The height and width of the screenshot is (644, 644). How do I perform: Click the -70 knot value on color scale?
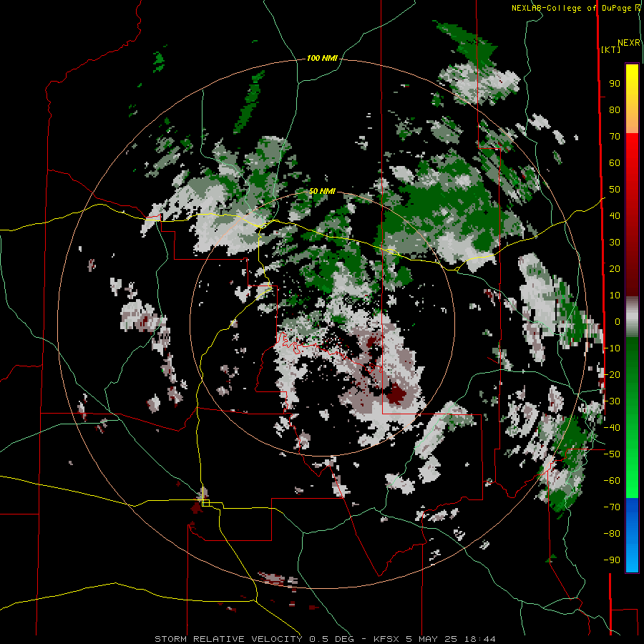pos(612,507)
